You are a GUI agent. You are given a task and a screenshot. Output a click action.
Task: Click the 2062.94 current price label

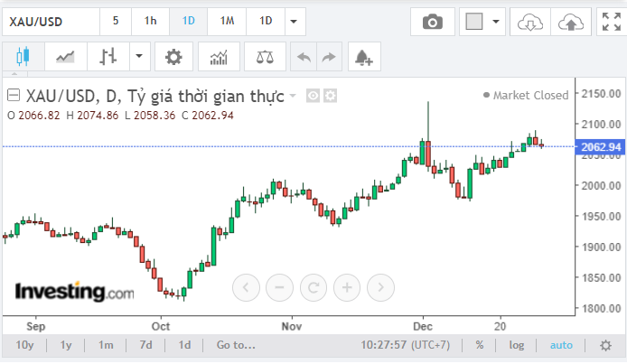[x=601, y=147]
